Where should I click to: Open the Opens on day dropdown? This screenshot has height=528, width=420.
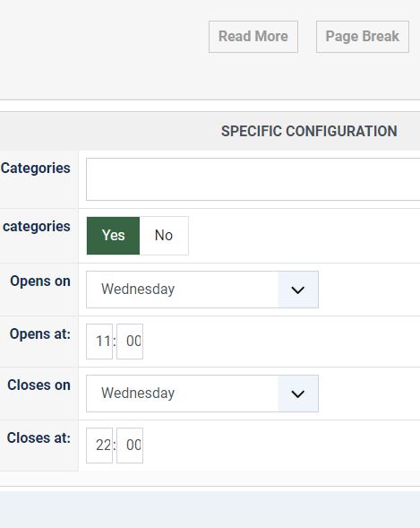tap(202, 290)
